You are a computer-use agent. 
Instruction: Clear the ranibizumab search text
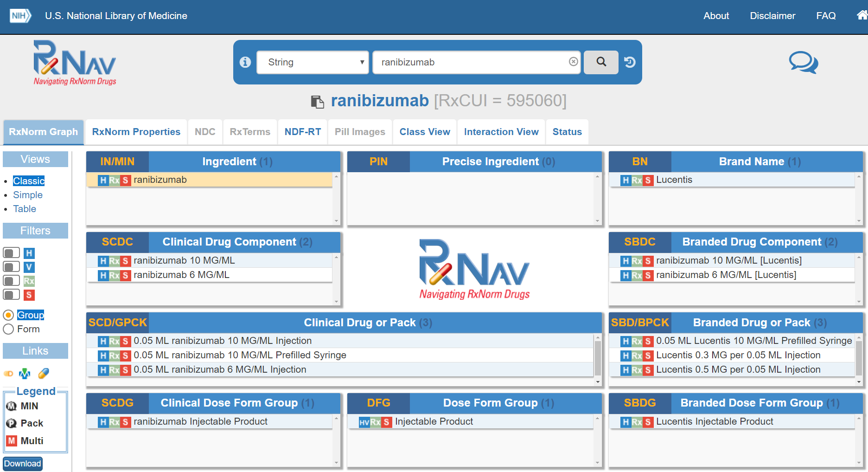pos(574,62)
